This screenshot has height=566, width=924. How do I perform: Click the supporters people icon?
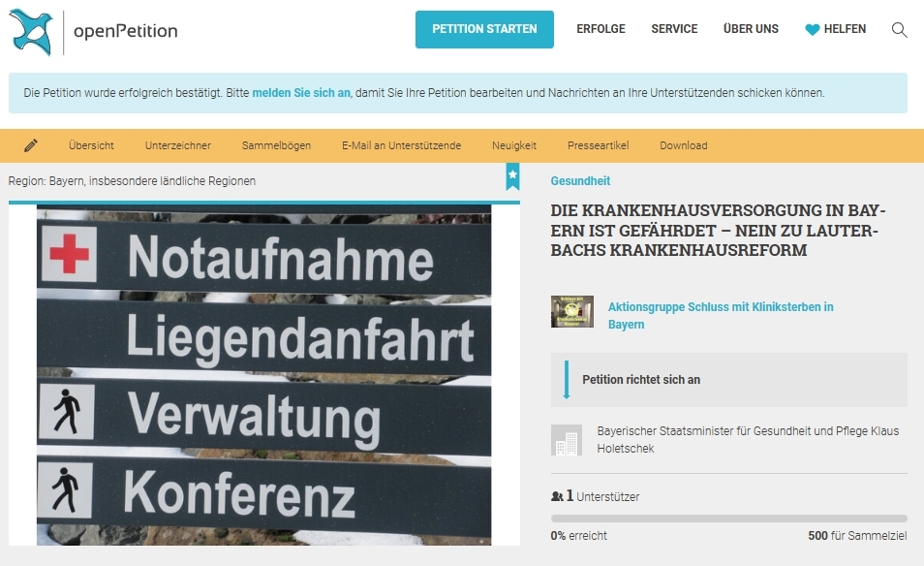point(557,496)
